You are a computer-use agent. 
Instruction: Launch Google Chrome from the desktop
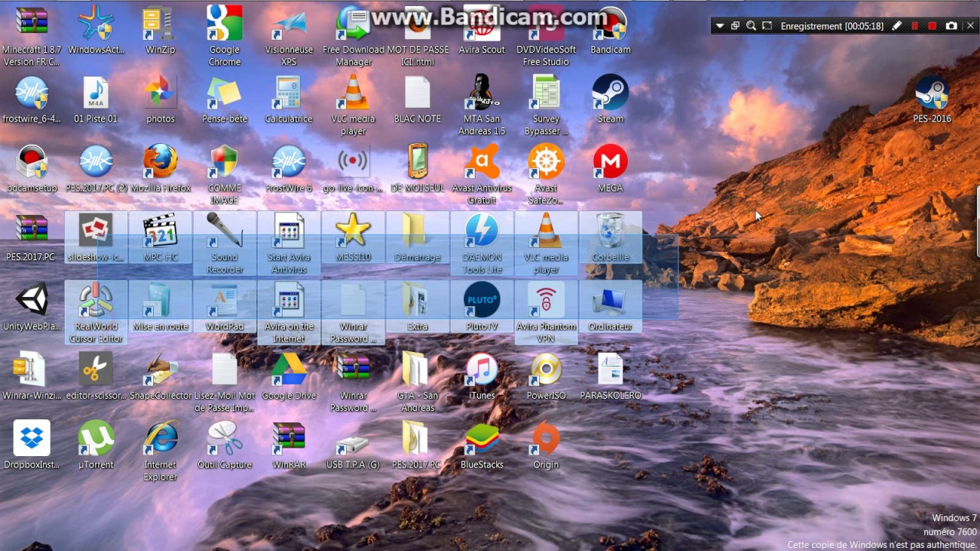pyautogui.click(x=224, y=23)
